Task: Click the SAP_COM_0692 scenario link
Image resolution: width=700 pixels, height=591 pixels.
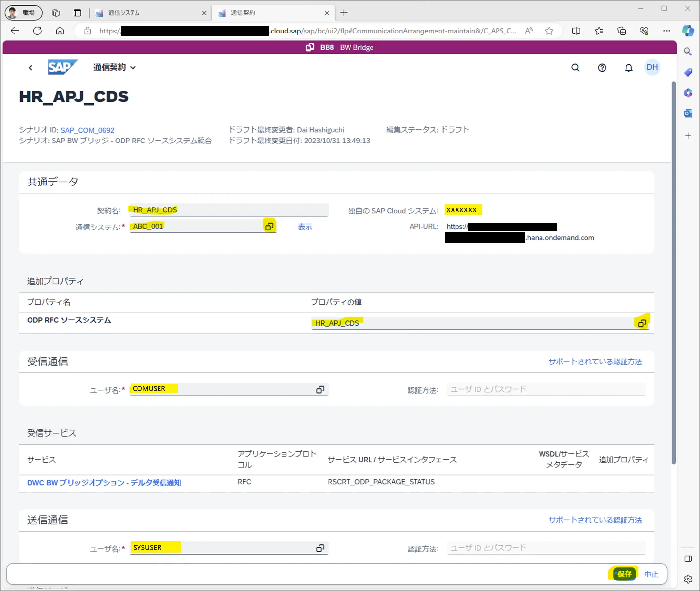Action: click(x=87, y=130)
